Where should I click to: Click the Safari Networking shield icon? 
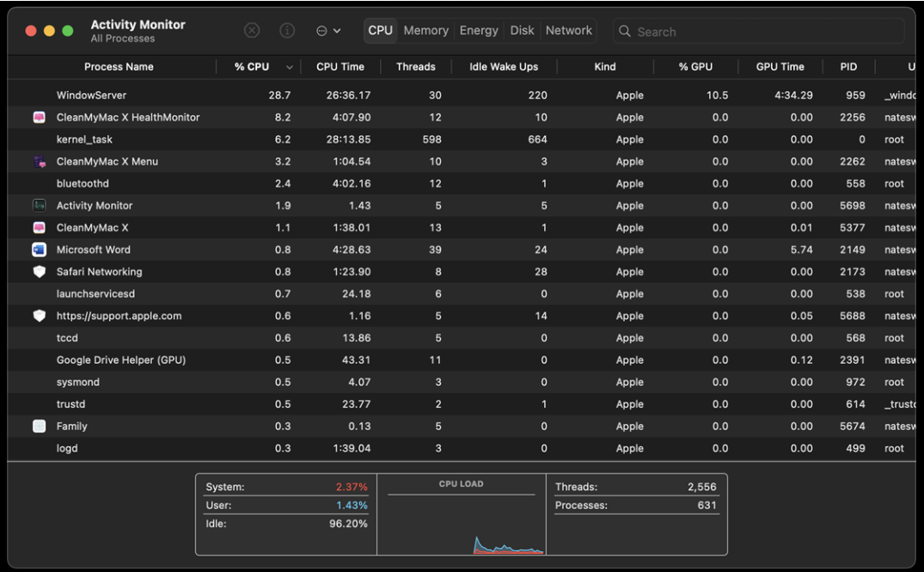(39, 272)
